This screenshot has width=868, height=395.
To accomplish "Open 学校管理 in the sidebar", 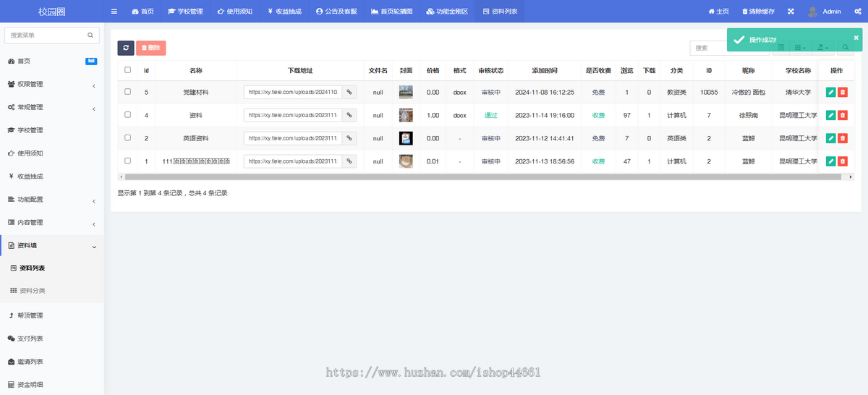I will (52, 130).
